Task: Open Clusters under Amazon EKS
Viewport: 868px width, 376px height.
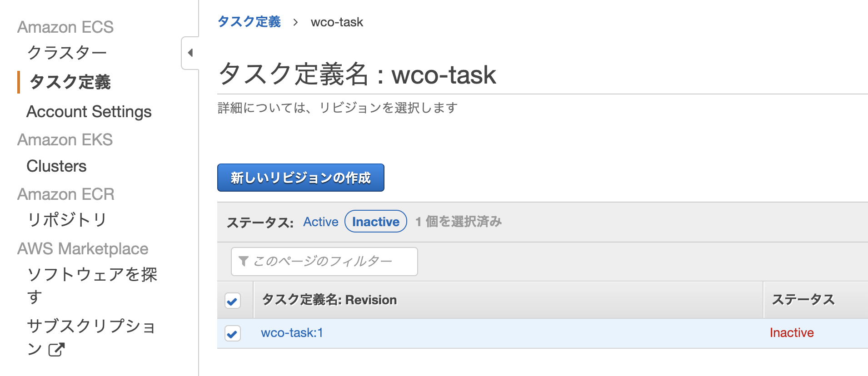Action: tap(56, 166)
